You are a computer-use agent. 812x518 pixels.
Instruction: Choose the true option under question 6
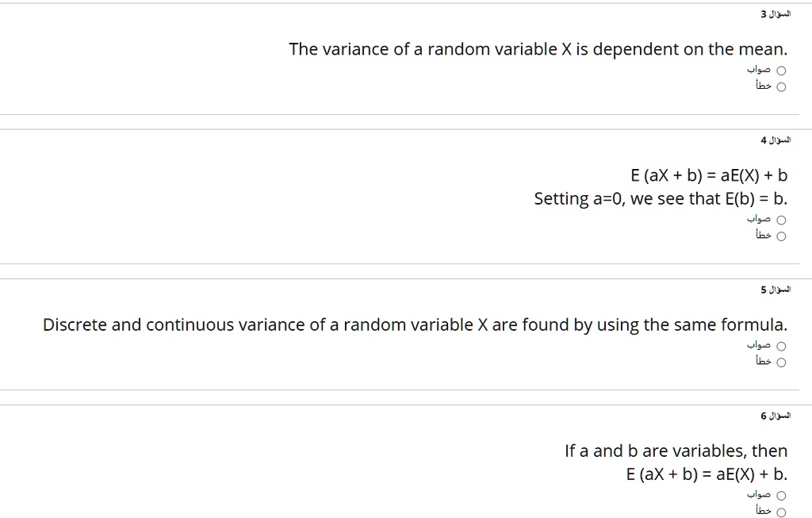pos(780,494)
